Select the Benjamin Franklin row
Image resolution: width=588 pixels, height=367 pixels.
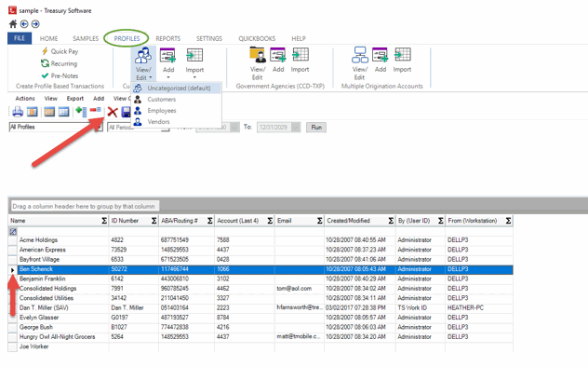click(261, 279)
